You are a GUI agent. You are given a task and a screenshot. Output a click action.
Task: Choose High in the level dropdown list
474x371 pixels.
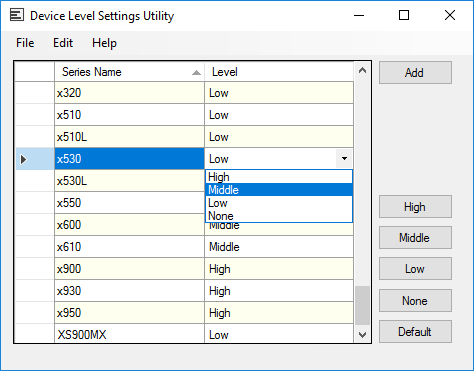click(279, 177)
